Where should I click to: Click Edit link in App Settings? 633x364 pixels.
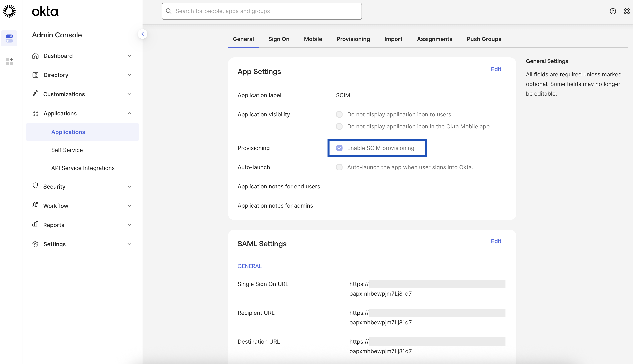pyautogui.click(x=496, y=69)
